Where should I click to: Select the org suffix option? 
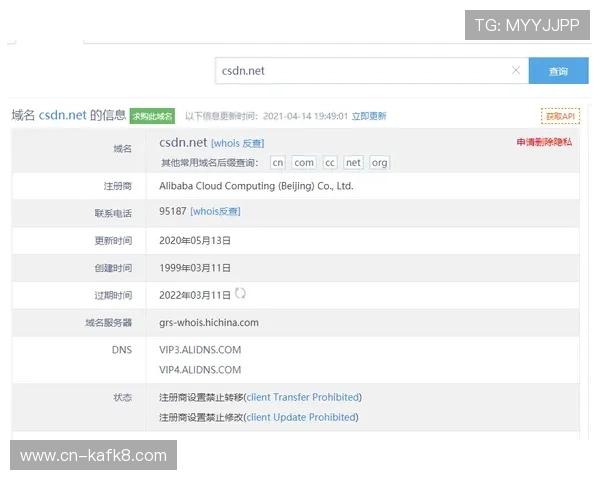(x=380, y=163)
